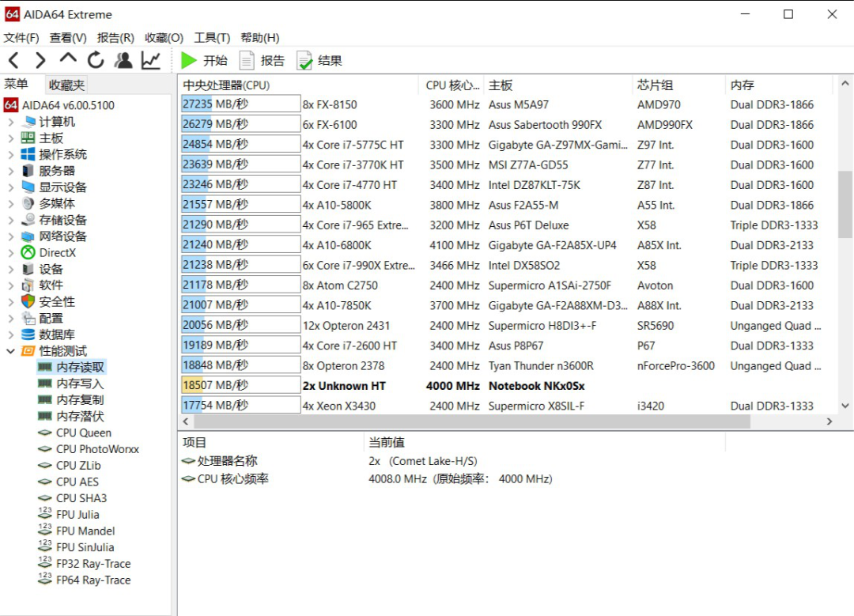Click the 数据库 database icon

(x=28, y=334)
